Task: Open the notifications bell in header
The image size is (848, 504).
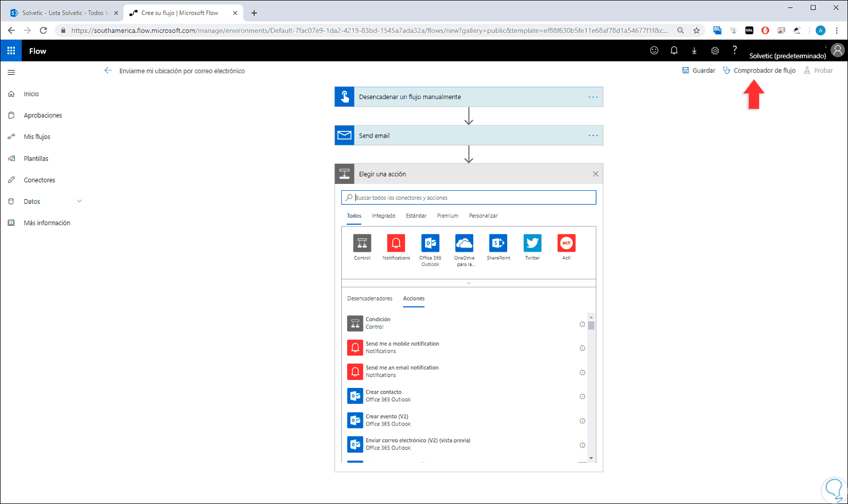Action: (x=674, y=50)
